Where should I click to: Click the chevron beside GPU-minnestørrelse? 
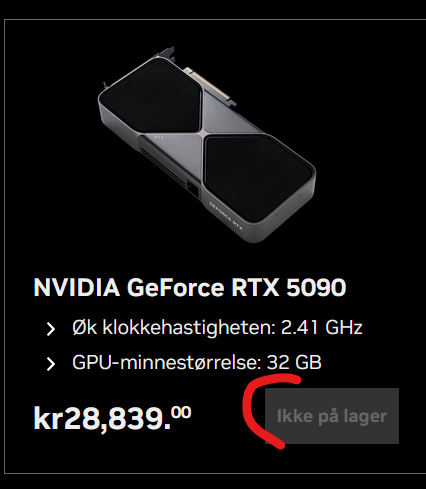pyautogui.click(x=51, y=364)
